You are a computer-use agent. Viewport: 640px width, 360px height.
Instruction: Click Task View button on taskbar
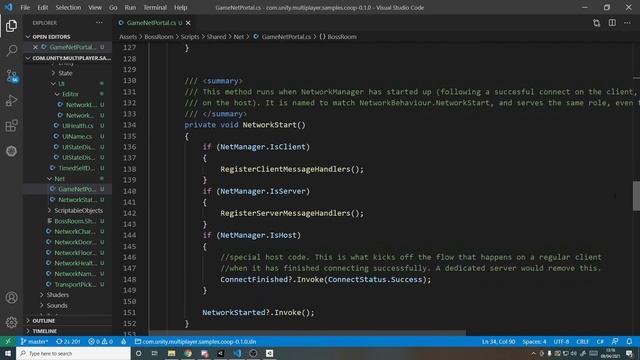(x=155, y=353)
